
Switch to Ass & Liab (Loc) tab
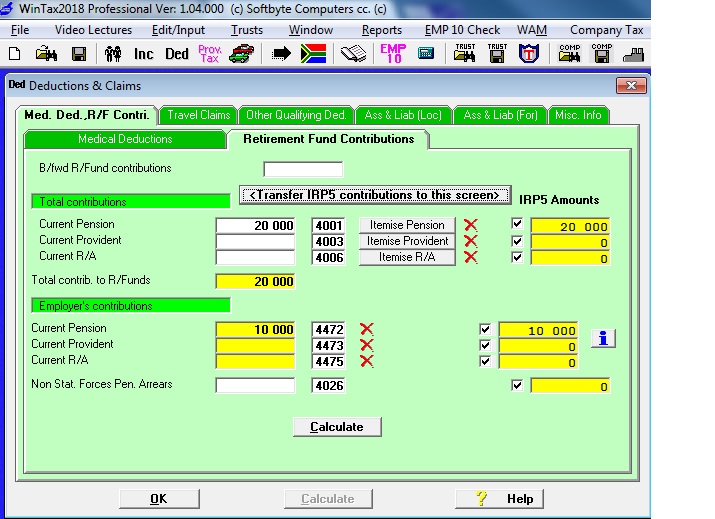(403, 115)
